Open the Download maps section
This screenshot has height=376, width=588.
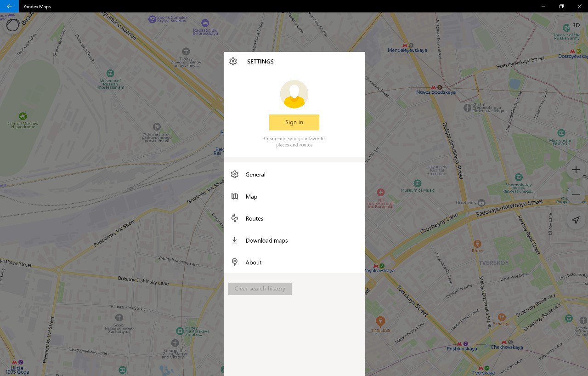(x=294, y=241)
